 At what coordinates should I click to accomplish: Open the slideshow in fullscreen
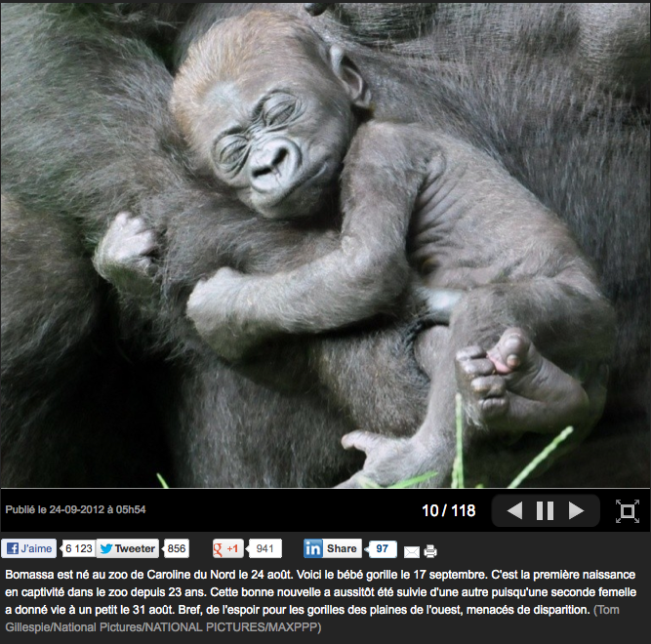coord(628,510)
